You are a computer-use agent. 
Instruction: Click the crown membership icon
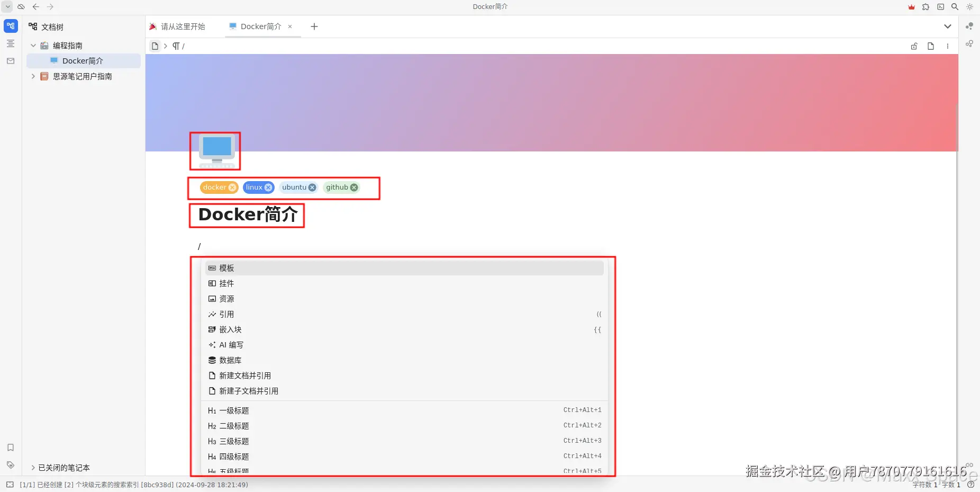(911, 7)
